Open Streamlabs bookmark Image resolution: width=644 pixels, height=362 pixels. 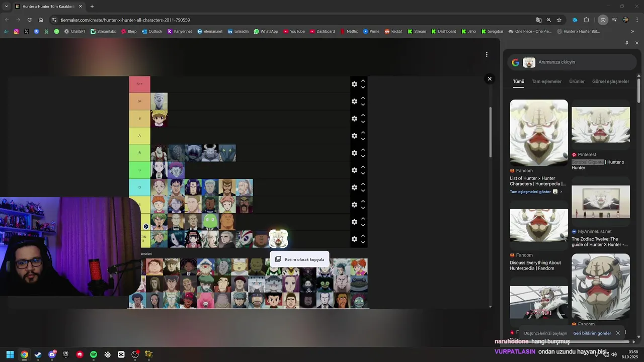(103, 31)
